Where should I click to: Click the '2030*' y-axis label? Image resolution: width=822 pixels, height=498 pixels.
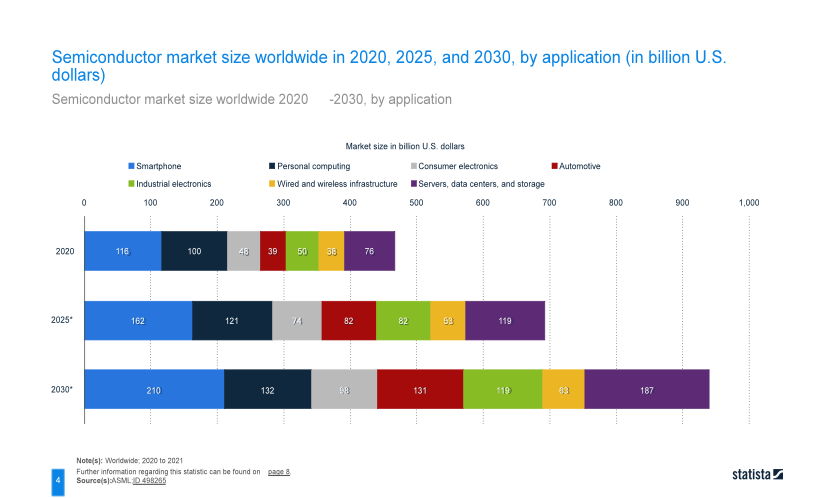[62, 389]
